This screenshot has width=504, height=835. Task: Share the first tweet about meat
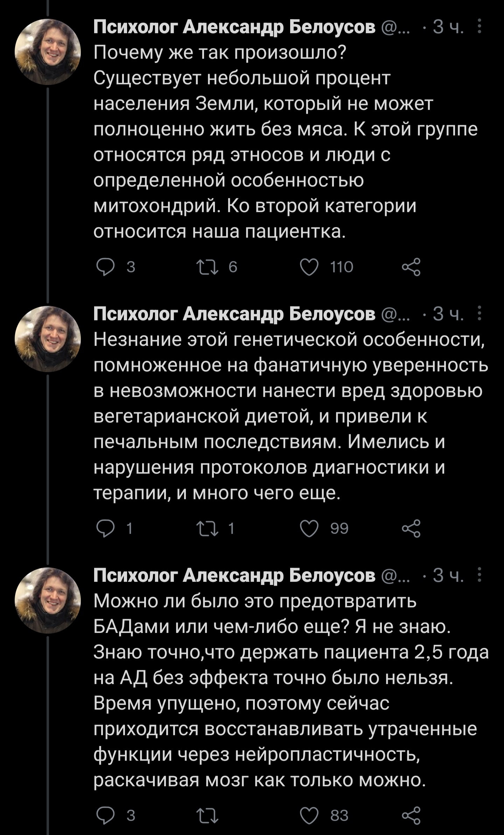411,267
